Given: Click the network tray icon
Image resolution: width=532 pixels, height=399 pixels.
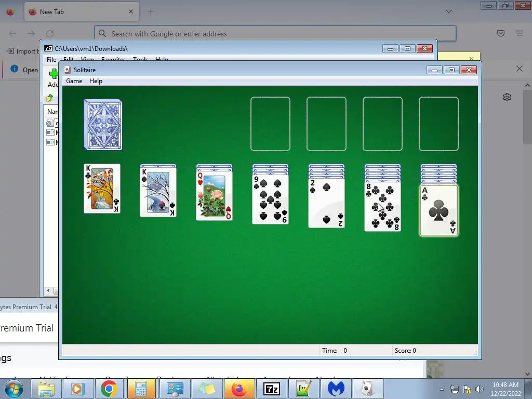Looking at the screenshot, I should 454,389.
